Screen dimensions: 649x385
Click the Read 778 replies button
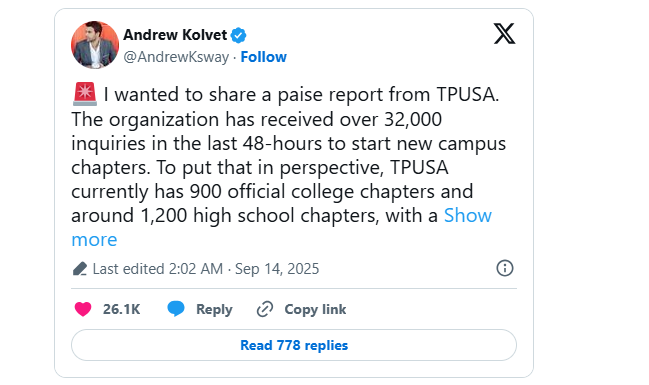click(x=294, y=345)
